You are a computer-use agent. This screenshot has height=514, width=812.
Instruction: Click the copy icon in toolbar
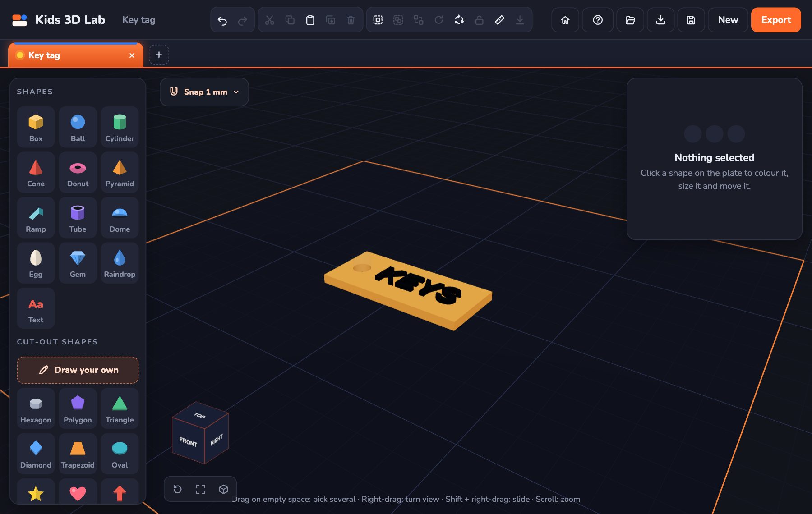[290, 20]
